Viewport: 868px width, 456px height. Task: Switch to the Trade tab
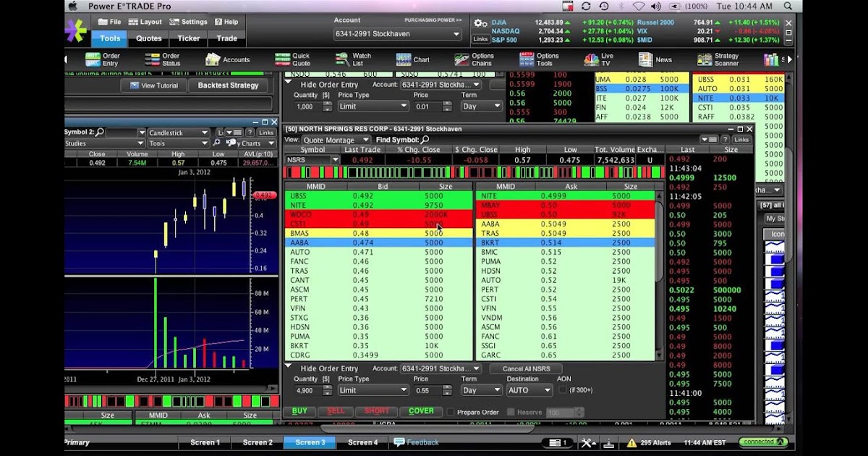[226, 38]
